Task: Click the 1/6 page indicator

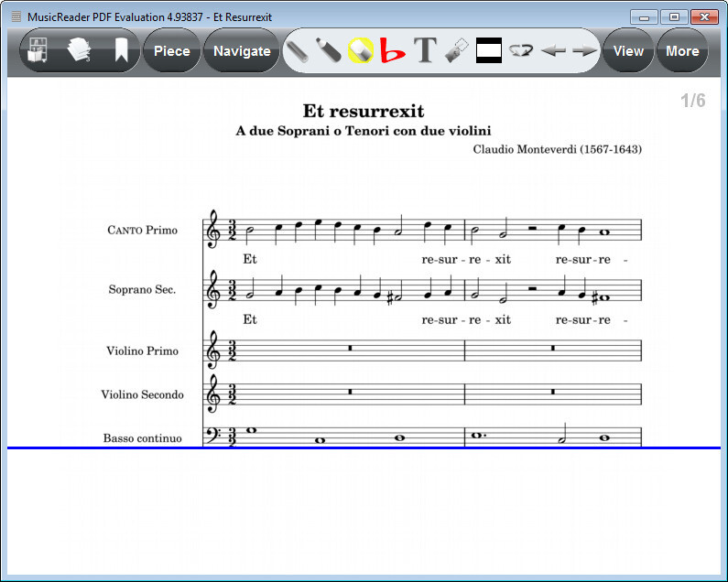Action: pyautogui.click(x=692, y=101)
